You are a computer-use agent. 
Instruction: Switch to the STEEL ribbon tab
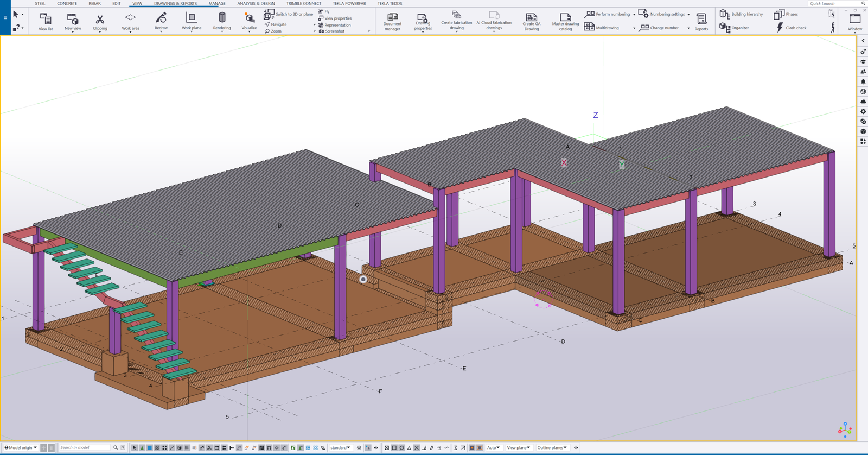point(40,3)
